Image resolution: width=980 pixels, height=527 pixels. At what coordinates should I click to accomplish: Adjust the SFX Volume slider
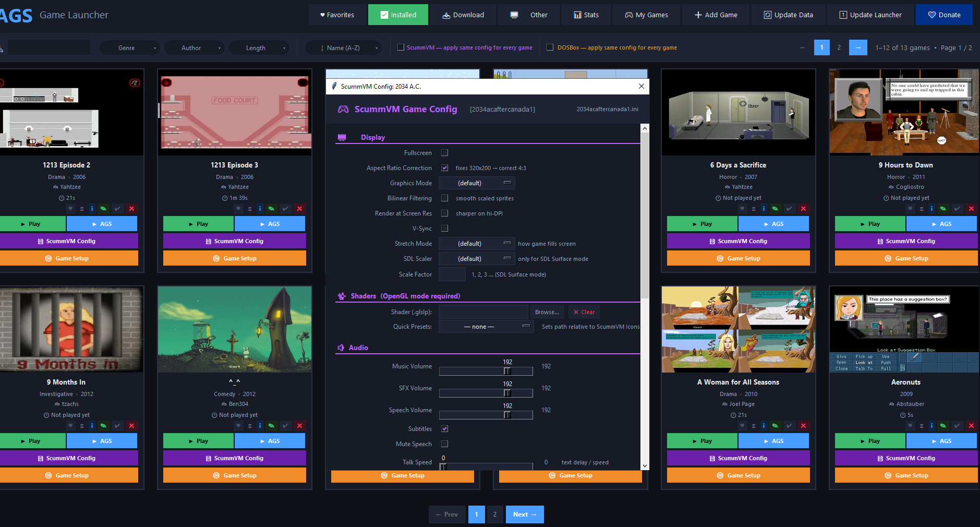pyautogui.click(x=486, y=393)
